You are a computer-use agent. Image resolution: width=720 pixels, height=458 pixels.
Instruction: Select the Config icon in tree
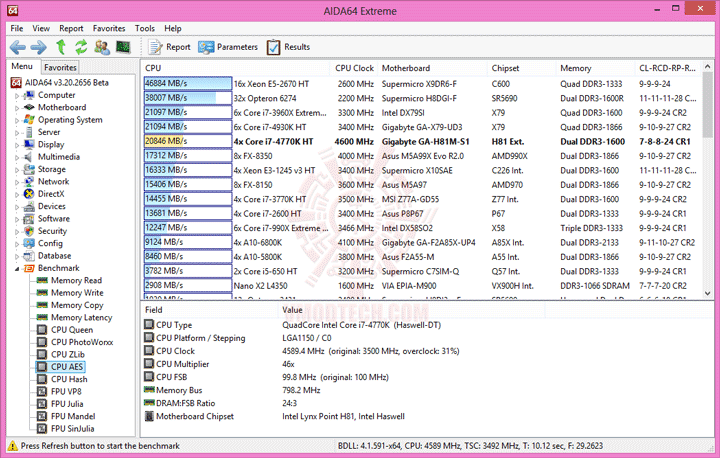click(29, 243)
